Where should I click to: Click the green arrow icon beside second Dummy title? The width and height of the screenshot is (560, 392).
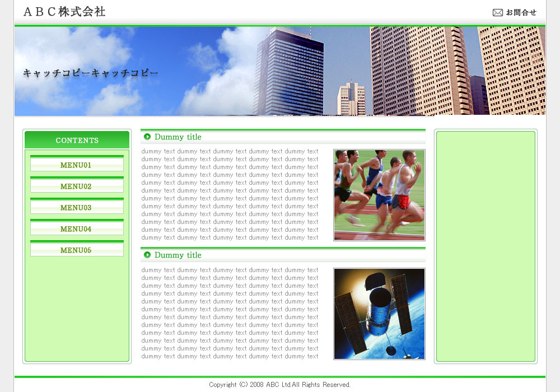coord(147,255)
